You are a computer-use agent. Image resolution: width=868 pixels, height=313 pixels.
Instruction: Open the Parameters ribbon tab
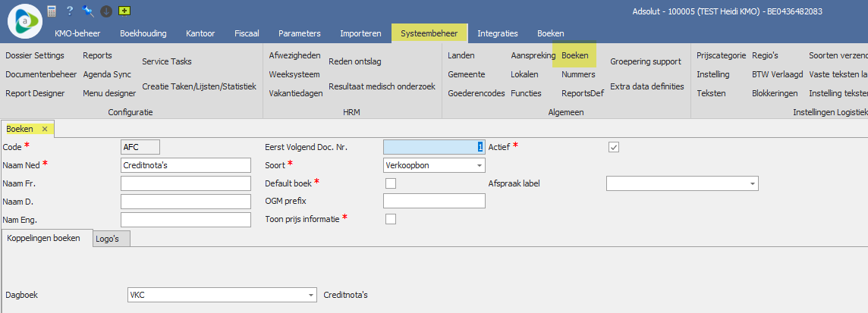pyautogui.click(x=300, y=33)
